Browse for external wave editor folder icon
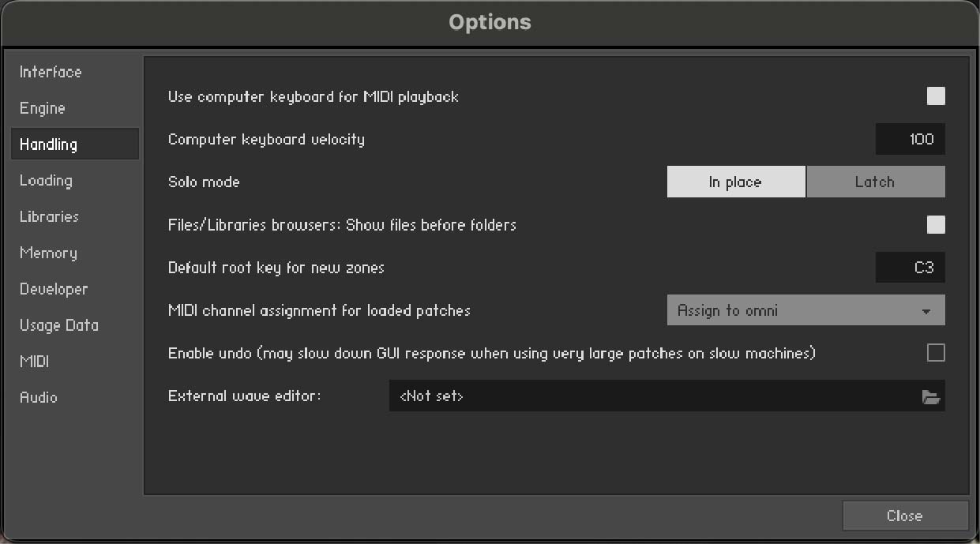Viewport: 980px width, 544px height. pyautogui.click(x=931, y=397)
